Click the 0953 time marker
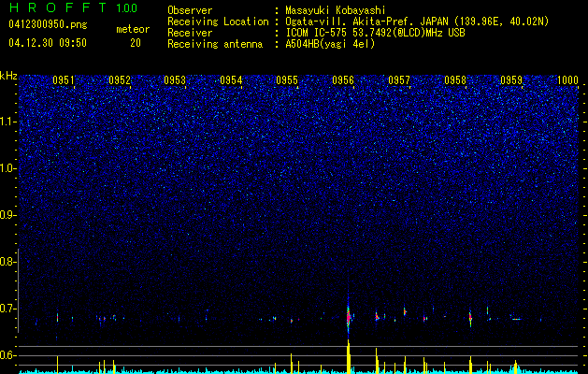This screenshot has width=588, height=374. (175, 80)
